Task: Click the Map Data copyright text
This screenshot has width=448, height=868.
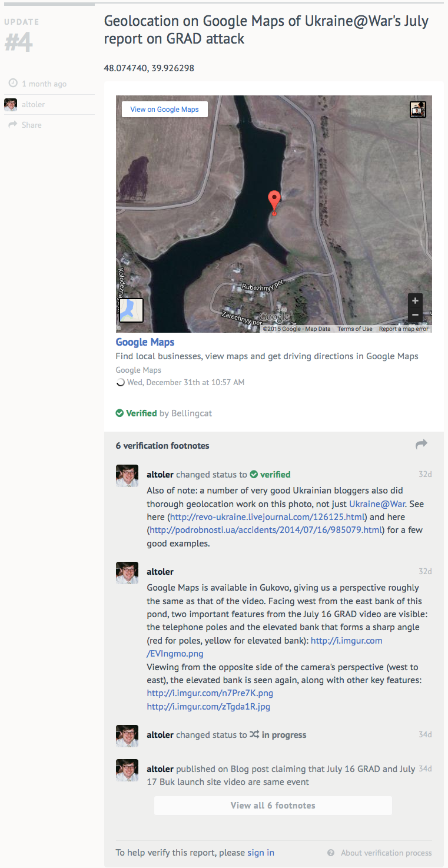Action: [297, 329]
